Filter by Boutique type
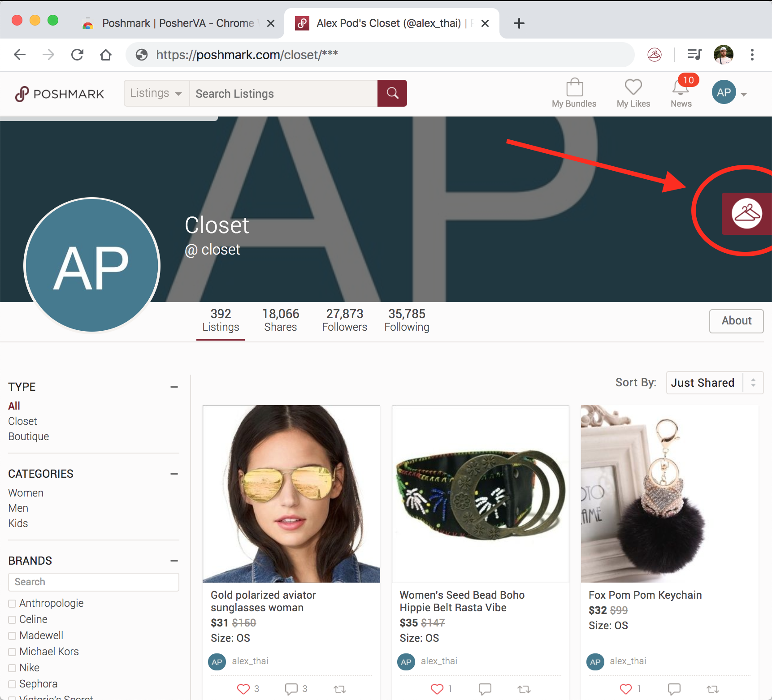Viewport: 772px width, 700px height. tap(29, 436)
